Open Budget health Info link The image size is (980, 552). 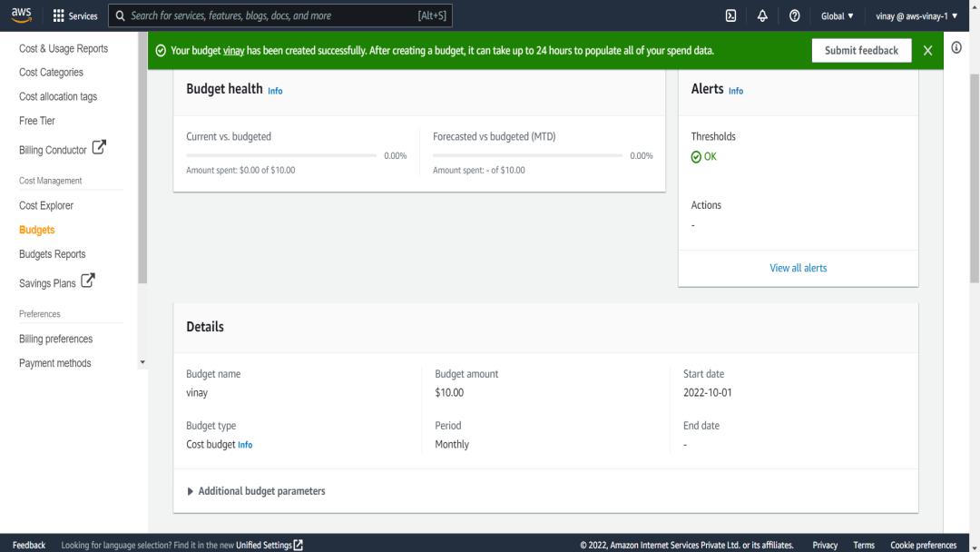275,92
